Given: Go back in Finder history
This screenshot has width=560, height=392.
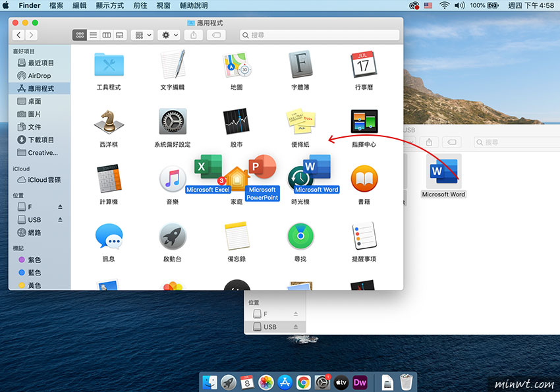Looking at the screenshot, I should (18, 35).
